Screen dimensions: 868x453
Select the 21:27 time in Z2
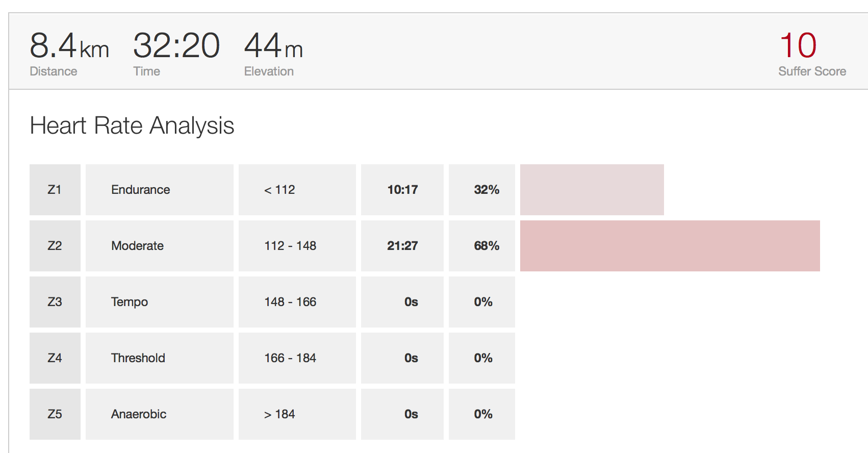pos(402,246)
